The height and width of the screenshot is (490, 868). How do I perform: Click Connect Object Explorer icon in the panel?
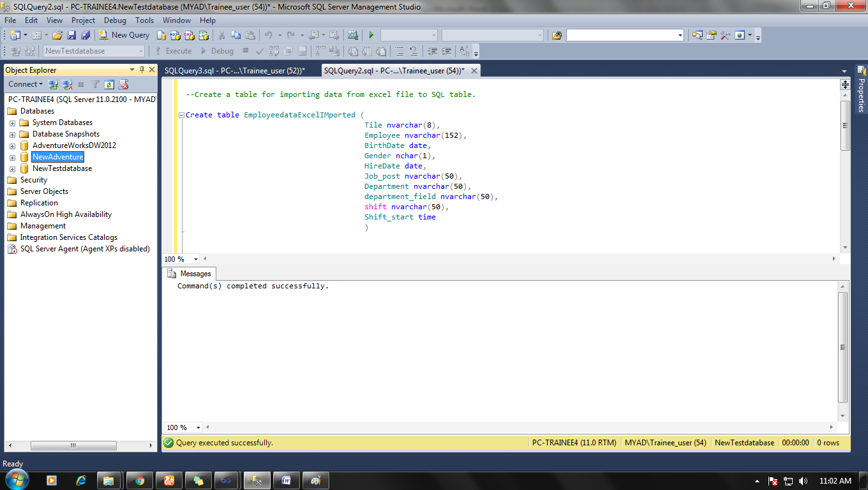pos(54,84)
